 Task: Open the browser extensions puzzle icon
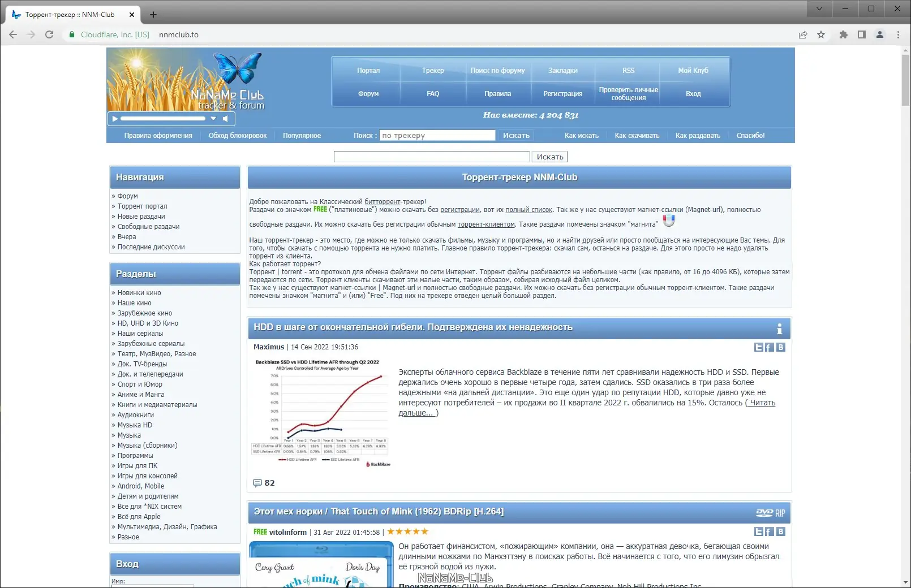(x=844, y=34)
